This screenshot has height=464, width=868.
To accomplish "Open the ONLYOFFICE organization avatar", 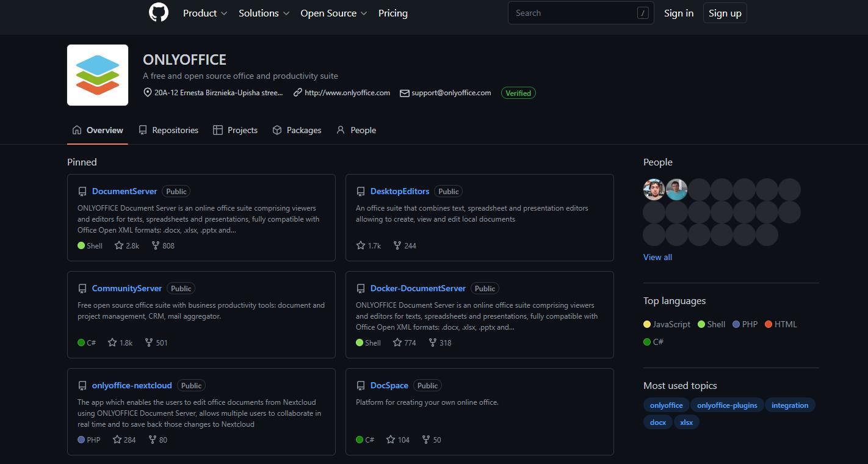I will 98,75.
